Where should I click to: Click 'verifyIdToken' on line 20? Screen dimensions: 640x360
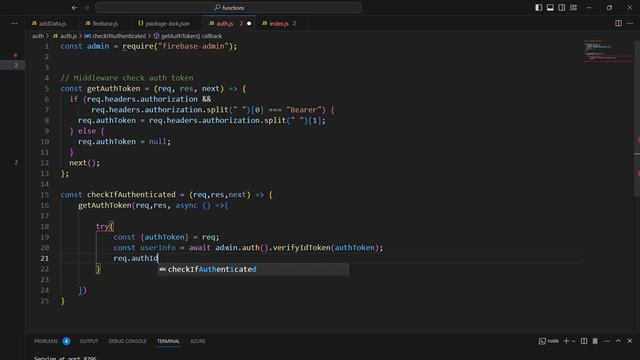[301, 248]
